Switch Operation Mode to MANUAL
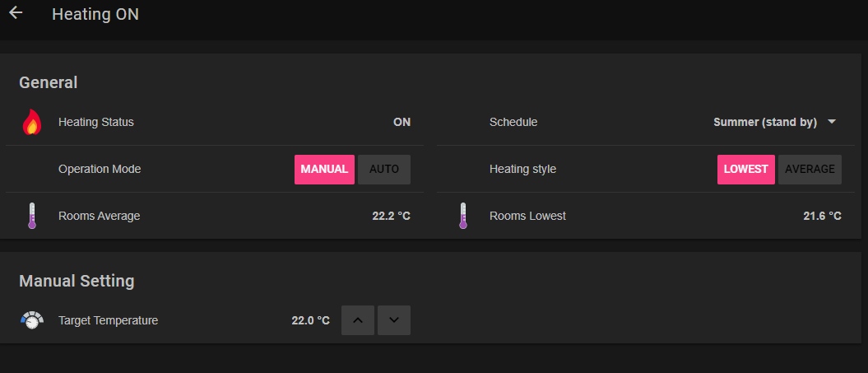The width and height of the screenshot is (868, 373). [324, 170]
